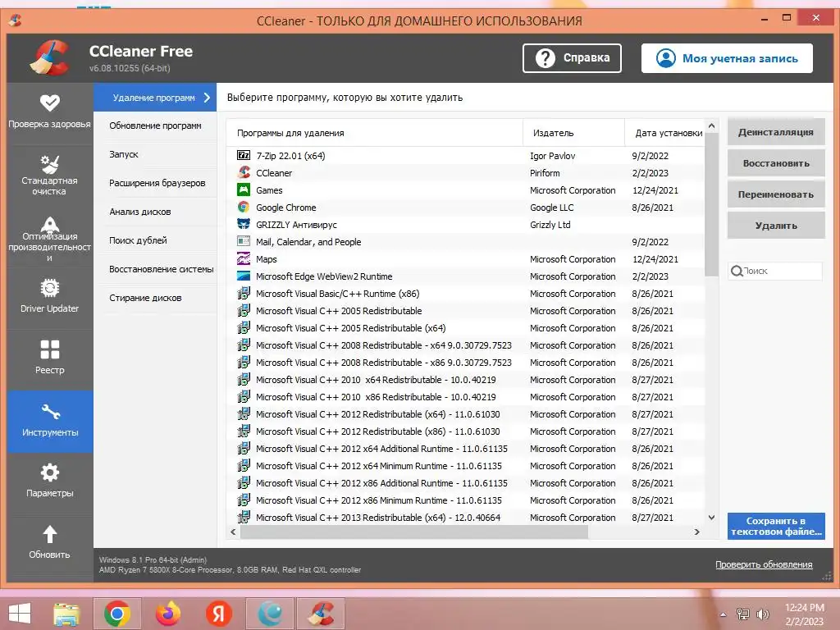
Task: Click the CCleaner icon in program list
Action: (244, 172)
